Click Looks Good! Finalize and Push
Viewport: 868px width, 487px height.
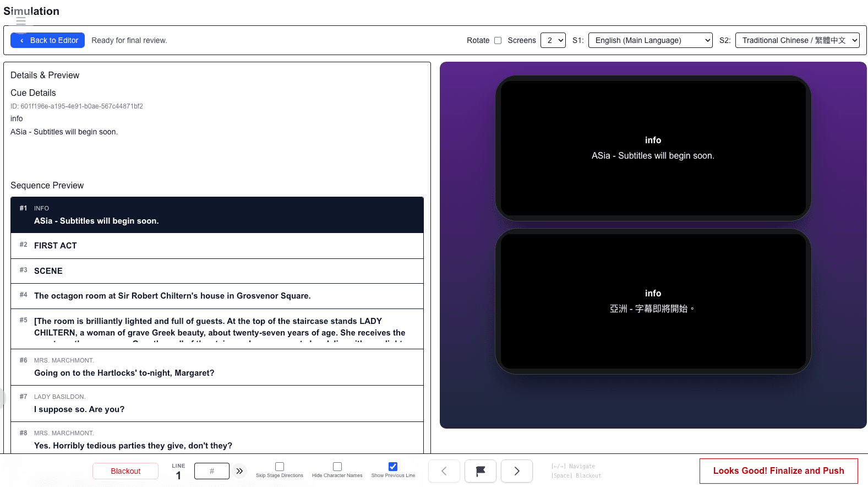point(779,471)
